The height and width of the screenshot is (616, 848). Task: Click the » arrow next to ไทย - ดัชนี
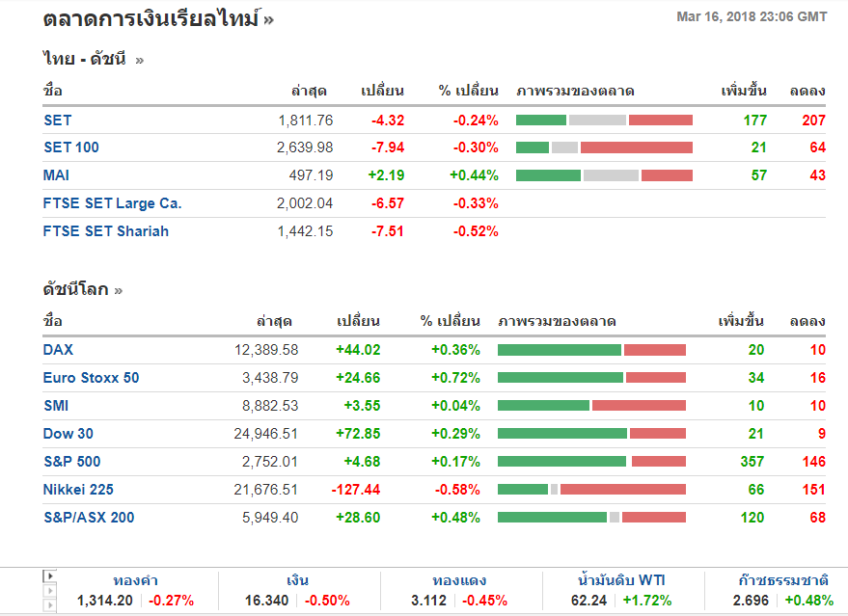[x=140, y=61]
